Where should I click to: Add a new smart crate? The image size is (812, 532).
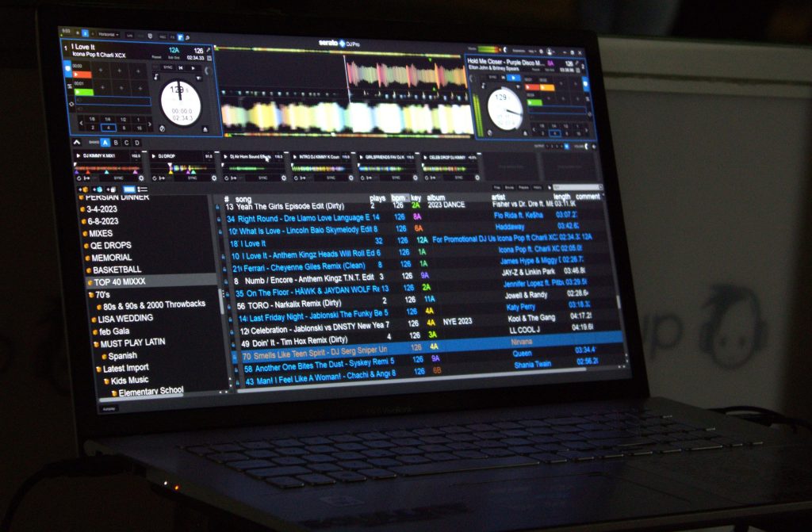97,189
